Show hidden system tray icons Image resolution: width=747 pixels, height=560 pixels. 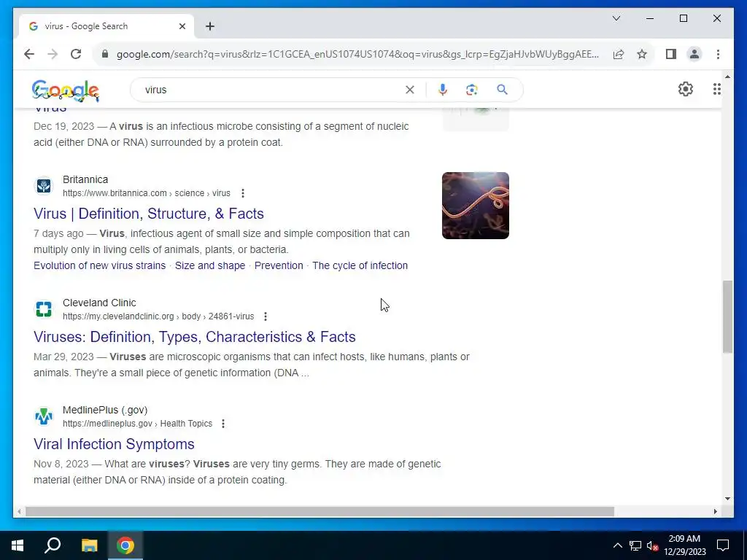point(617,545)
